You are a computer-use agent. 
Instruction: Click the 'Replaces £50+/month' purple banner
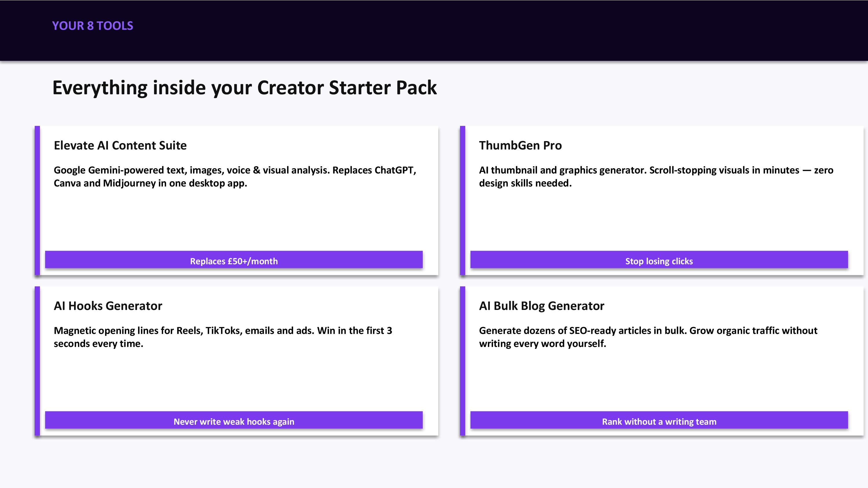[x=234, y=260]
